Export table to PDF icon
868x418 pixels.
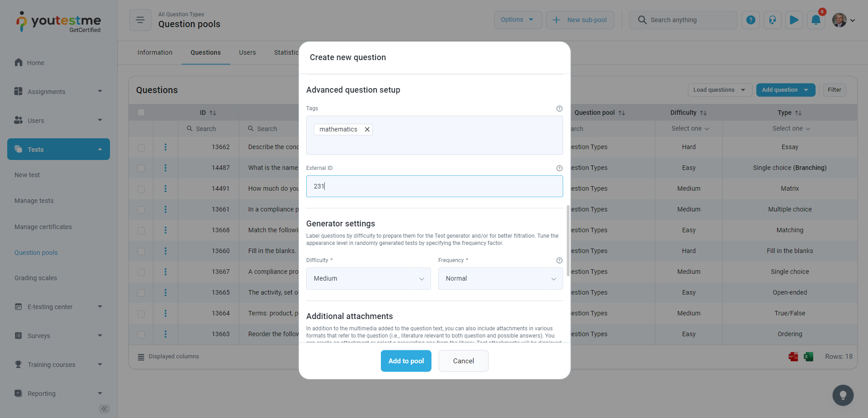click(x=793, y=357)
